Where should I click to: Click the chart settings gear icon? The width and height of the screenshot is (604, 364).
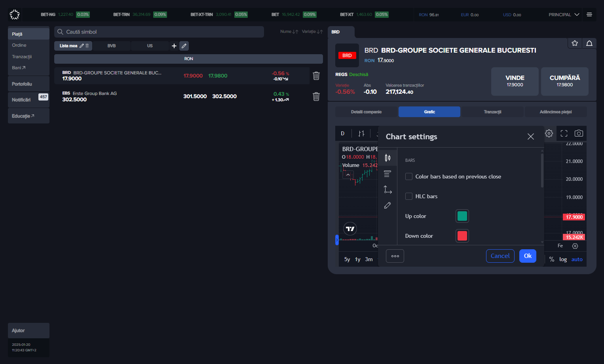[x=549, y=133]
